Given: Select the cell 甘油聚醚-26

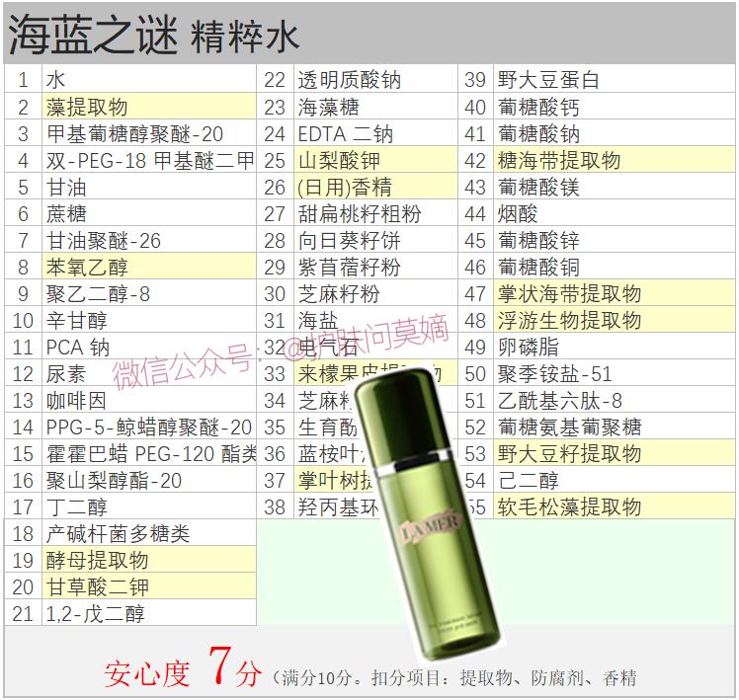Looking at the screenshot, I should 149,240.
